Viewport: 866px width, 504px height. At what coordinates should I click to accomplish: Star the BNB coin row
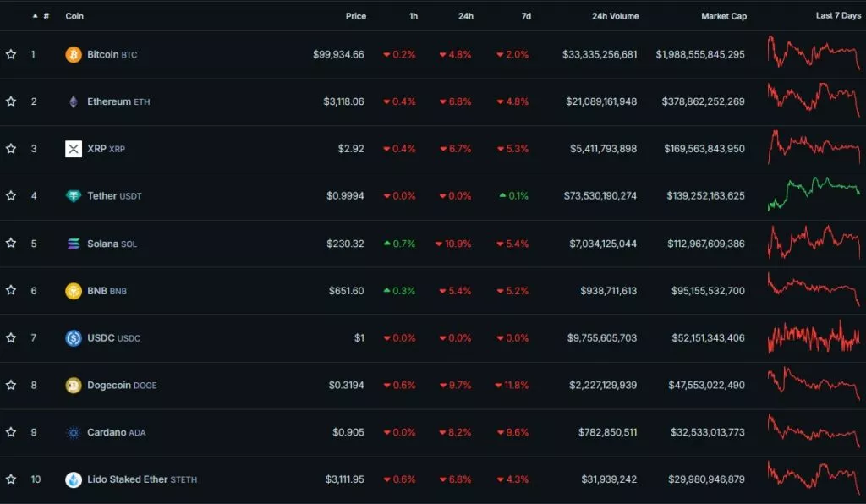pos(10,290)
